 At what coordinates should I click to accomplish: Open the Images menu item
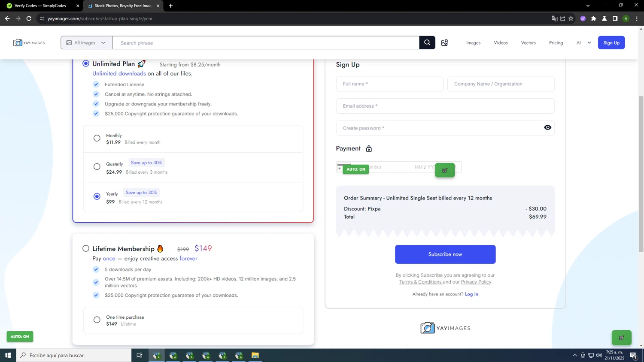pyautogui.click(x=474, y=42)
